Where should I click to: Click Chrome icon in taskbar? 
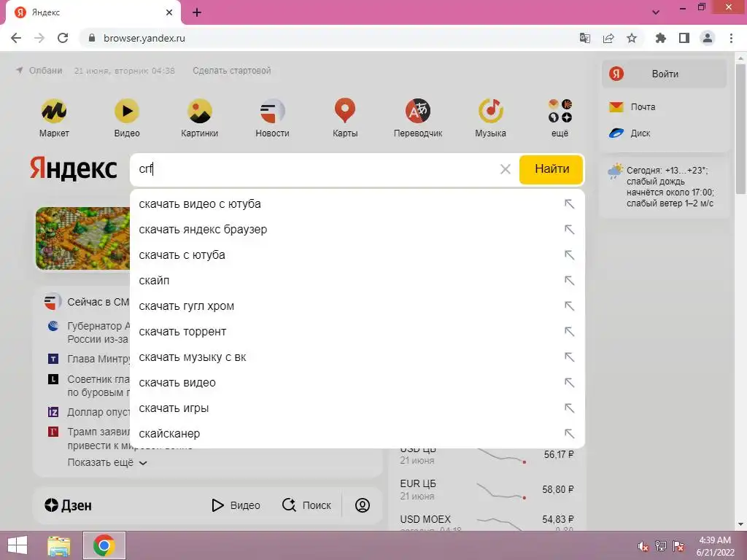tap(104, 545)
